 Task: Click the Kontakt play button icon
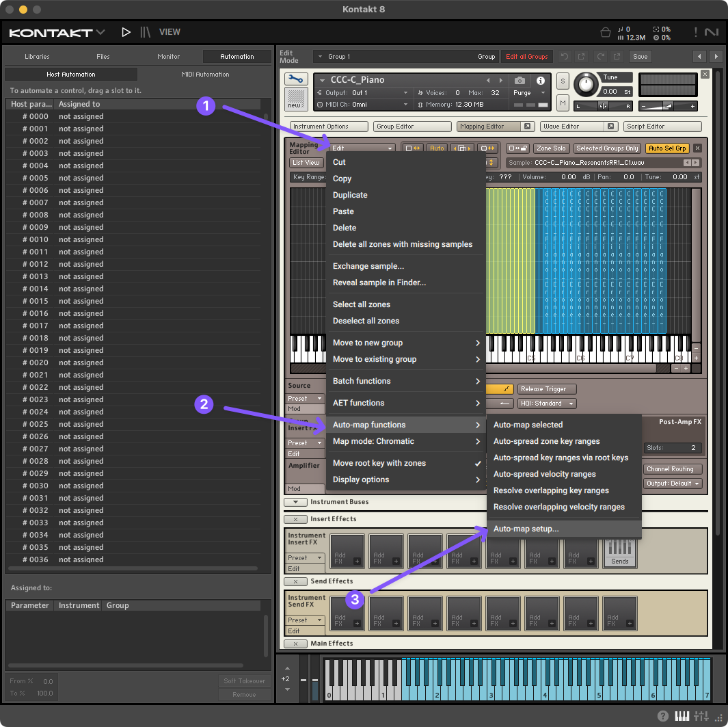pyautogui.click(x=126, y=32)
